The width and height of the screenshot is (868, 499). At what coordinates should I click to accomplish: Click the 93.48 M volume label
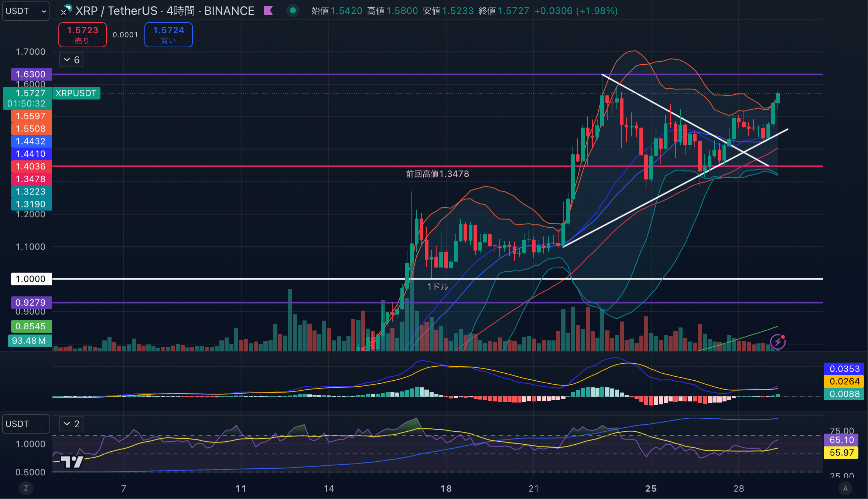coord(30,341)
